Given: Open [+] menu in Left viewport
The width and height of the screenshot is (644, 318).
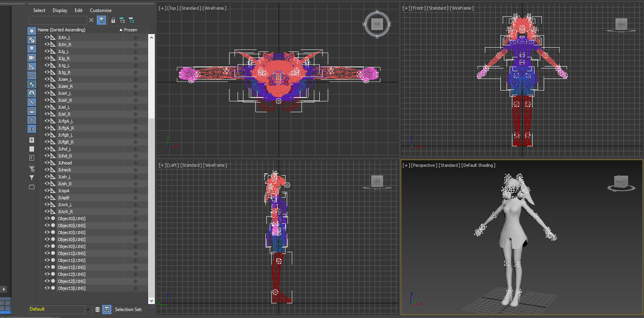Looking at the screenshot, I should point(162,165).
